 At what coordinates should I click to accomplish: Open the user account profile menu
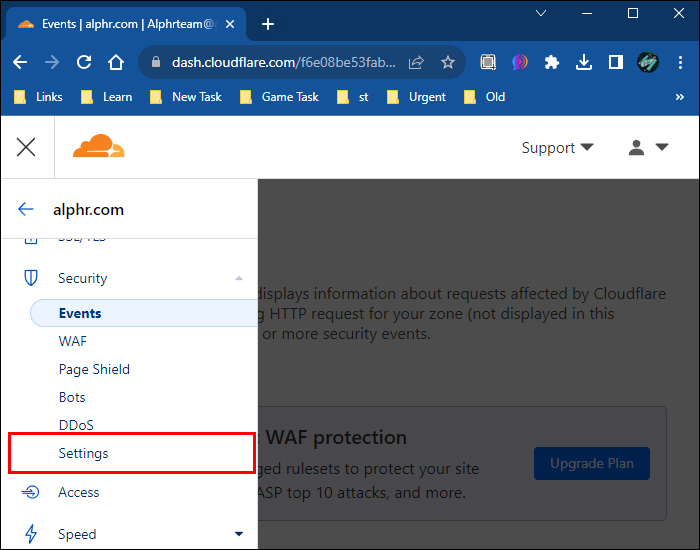[x=648, y=148]
